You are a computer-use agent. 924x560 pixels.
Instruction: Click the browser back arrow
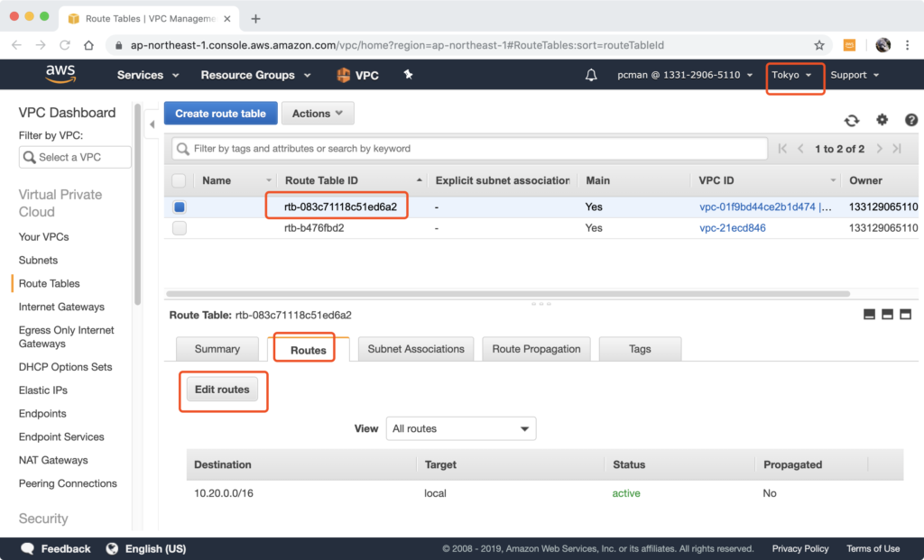16,45
